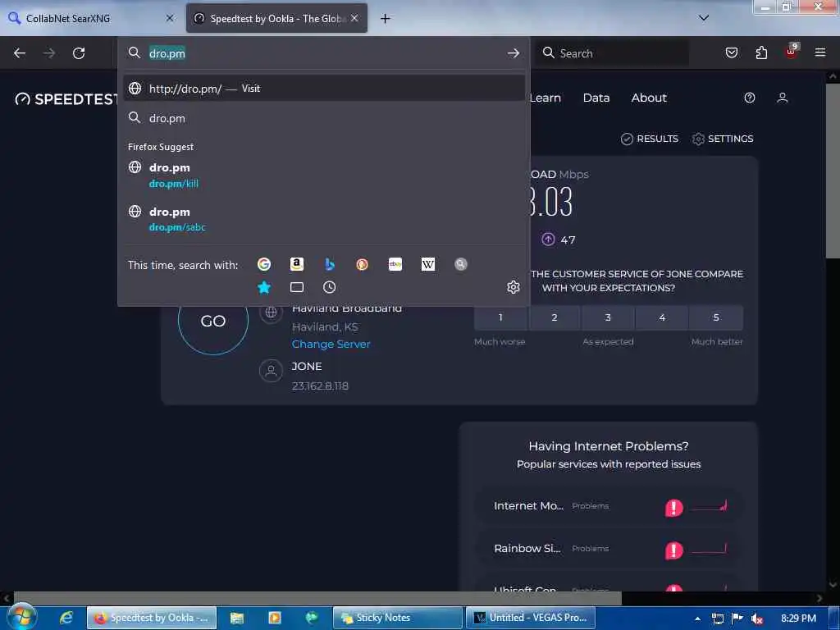Search with Bing engine icon
The width and height of the screenshot is (840, 630).
330,264
